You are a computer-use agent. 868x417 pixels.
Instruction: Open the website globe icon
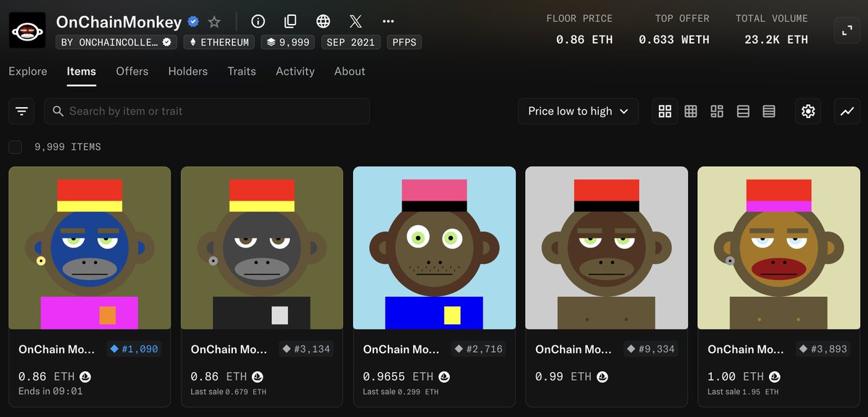323,22
